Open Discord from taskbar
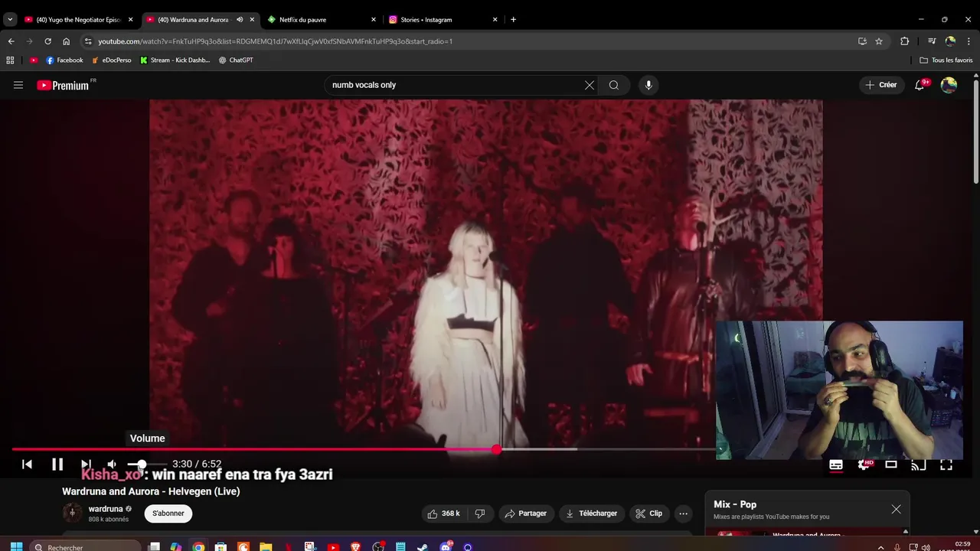The image size is (980, 551). tap(446, 546)
